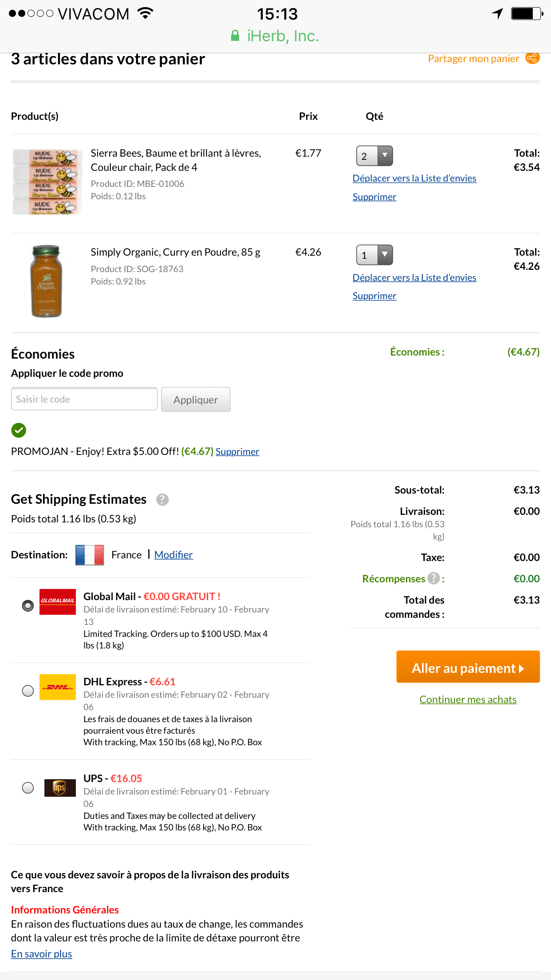The image size is (551, 980).
Task: Tap the orange share cart icon
Action: click(532, 58)
